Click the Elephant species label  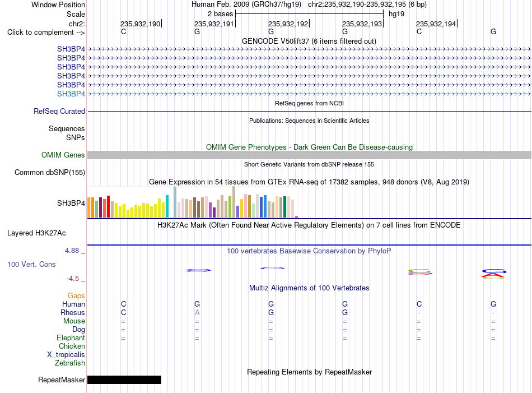tap(71, 338)
